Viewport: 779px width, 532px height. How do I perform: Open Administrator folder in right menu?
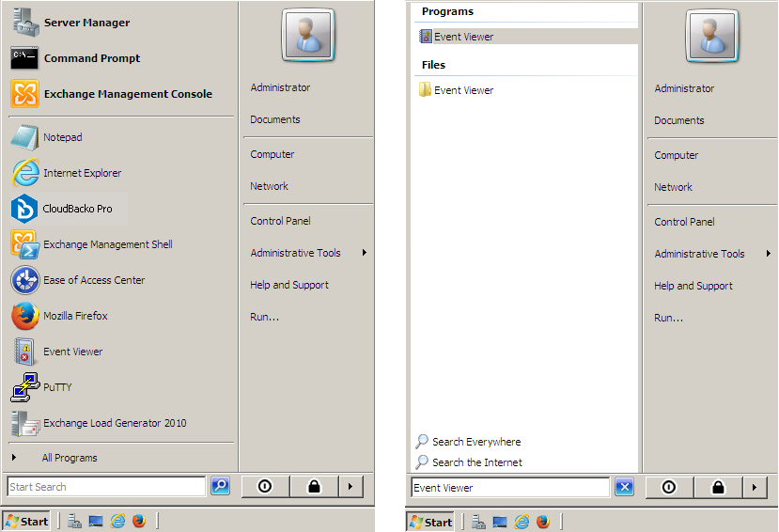(684, 88)
